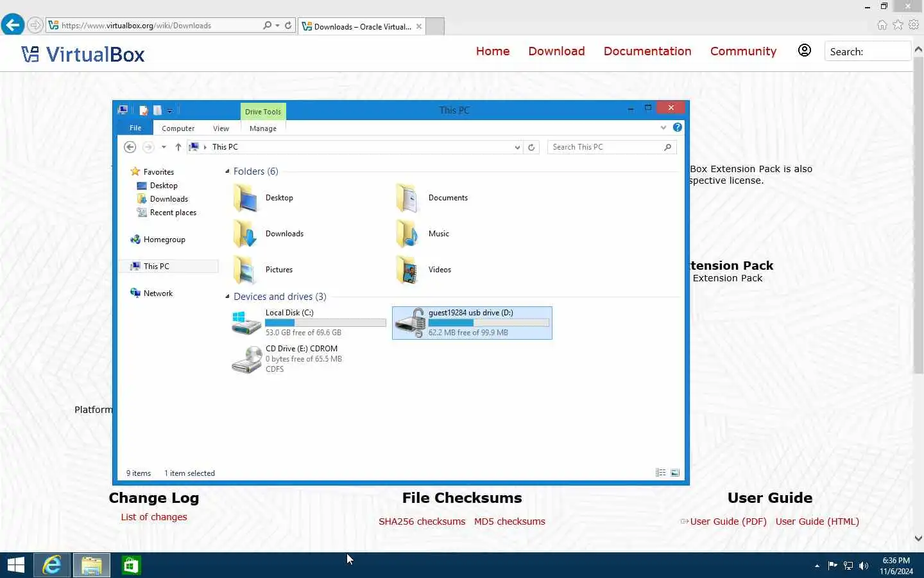Open Internet Explorer Home icon
The image size is (924, 578).
click(882, 25)
